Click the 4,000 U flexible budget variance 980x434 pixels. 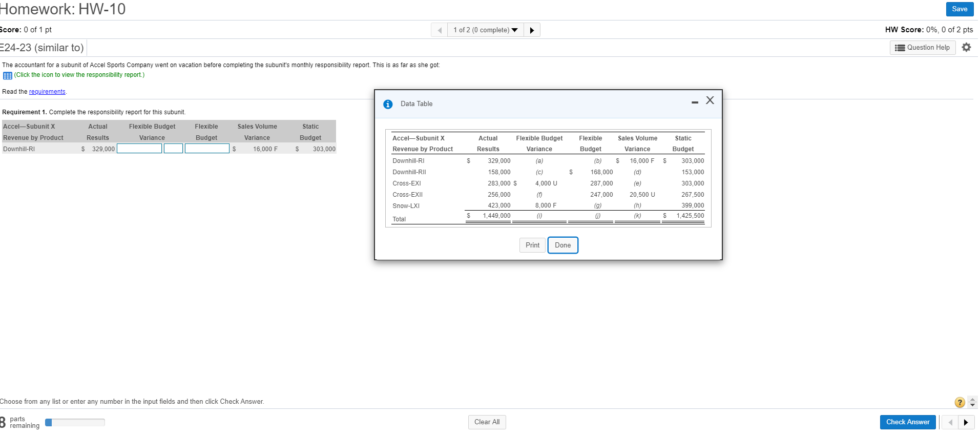(x=546, y=183)
